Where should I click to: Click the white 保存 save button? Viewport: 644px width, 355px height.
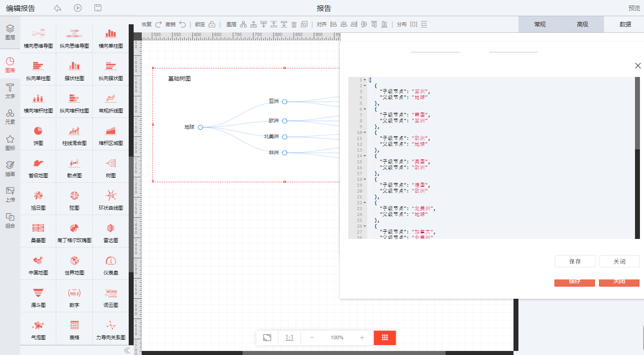coord(575,261)
